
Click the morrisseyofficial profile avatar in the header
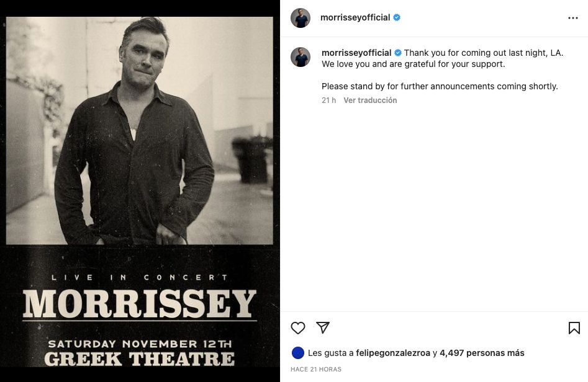[x=301, y=17]
